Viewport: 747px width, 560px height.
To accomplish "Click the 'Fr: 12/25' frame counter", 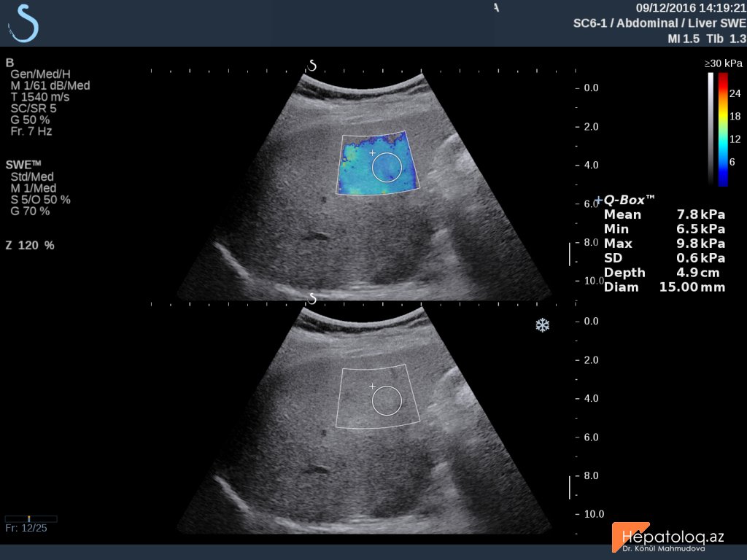I will 26,528.
